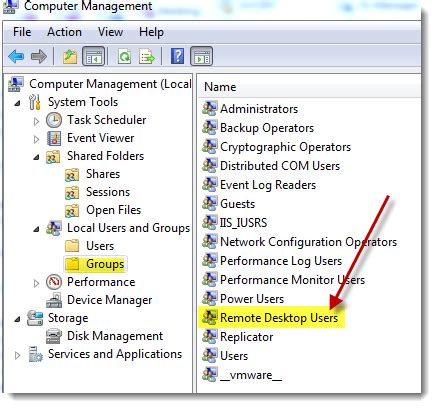
Task: Open the File menu
Action: click(22, 32)
